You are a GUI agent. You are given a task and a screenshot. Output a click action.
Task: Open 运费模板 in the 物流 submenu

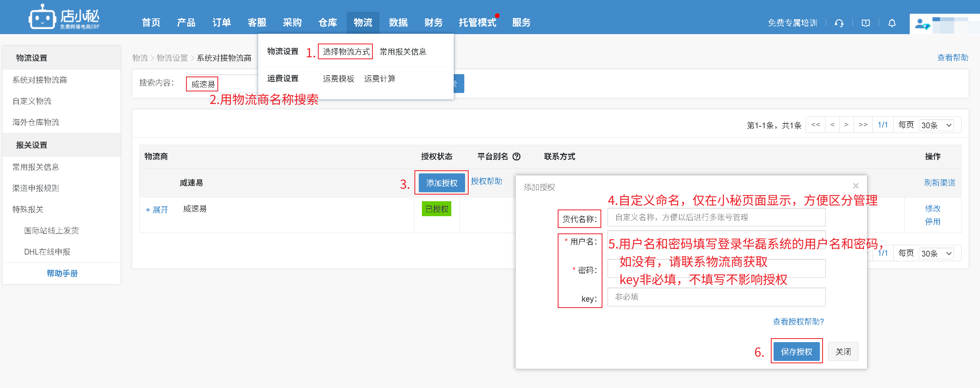coord(338,79)
